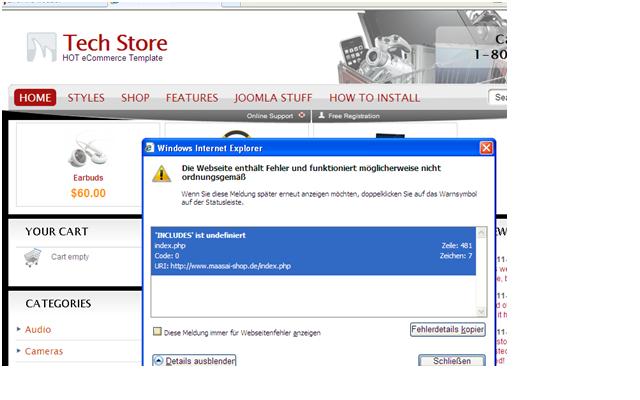Viewport: 640px width, 400px height.
Task: Check 'Diese Meldung immer für Webseitenfehler anzeigen'
Action: point(157,331)
